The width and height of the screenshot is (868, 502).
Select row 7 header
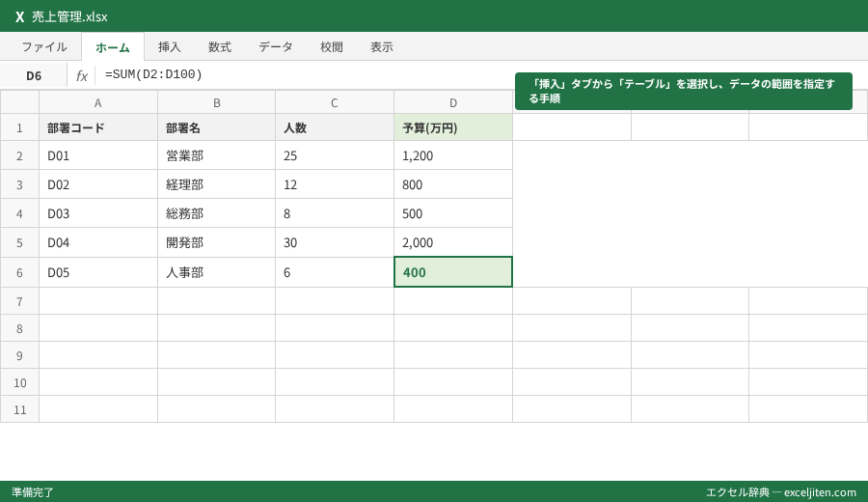point(19,301)
